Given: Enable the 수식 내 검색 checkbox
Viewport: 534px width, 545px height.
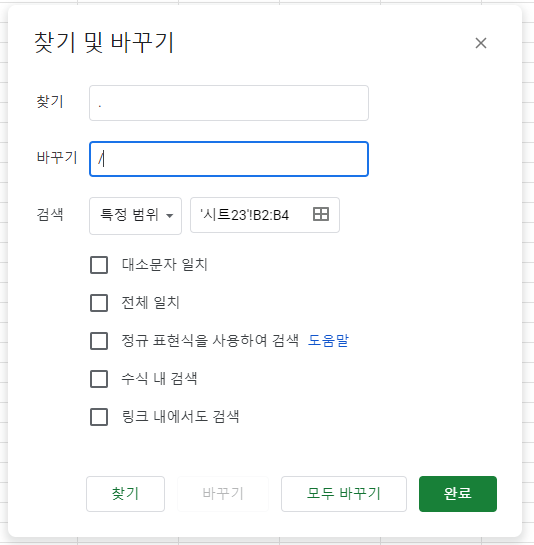Looking at the screenshot, I should (99, 379).
